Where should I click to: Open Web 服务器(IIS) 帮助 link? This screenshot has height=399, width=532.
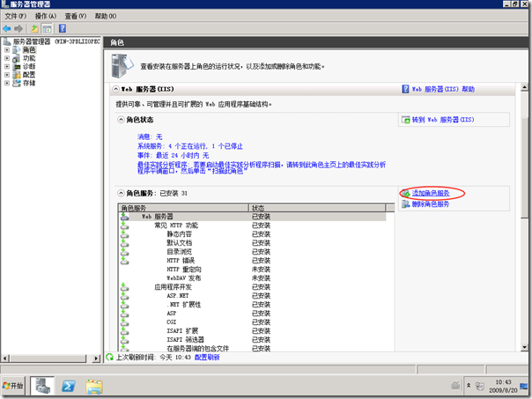pyautogui.click(x=443, y=89)
